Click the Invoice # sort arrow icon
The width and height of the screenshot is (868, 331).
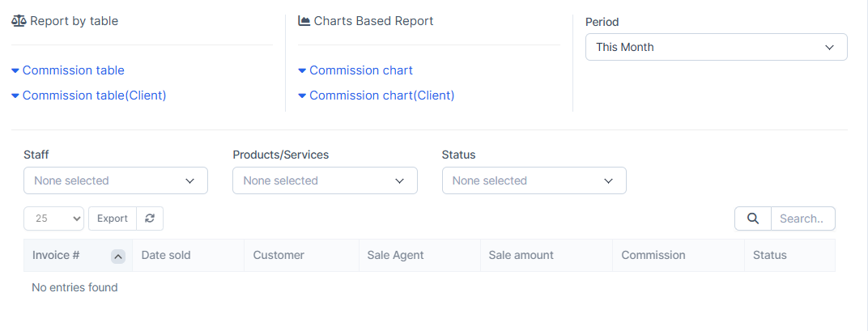(118, 256)
